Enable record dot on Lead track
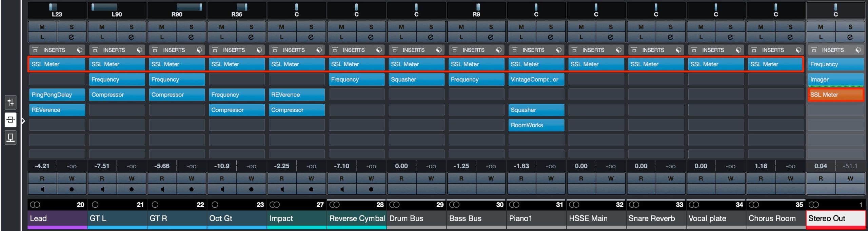 (72, 189)
